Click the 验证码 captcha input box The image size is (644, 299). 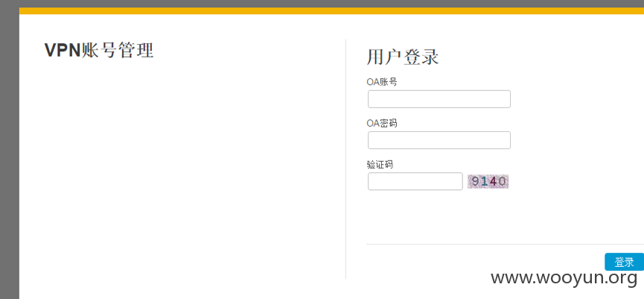click(415, 181)
